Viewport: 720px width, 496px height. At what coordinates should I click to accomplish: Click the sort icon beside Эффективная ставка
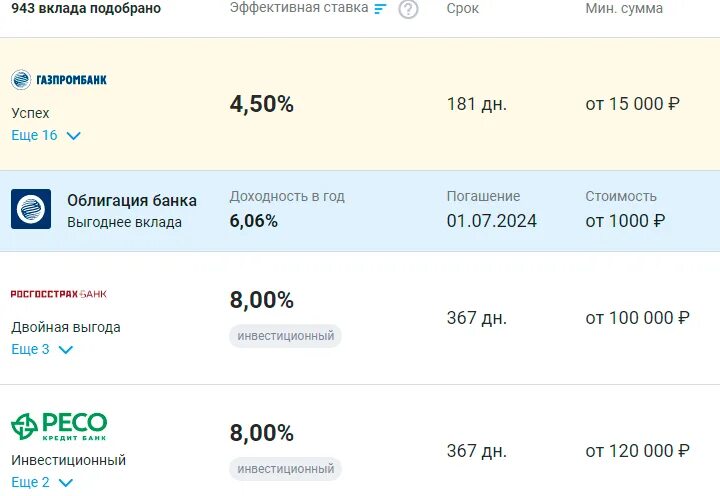(x=380, y=8)
